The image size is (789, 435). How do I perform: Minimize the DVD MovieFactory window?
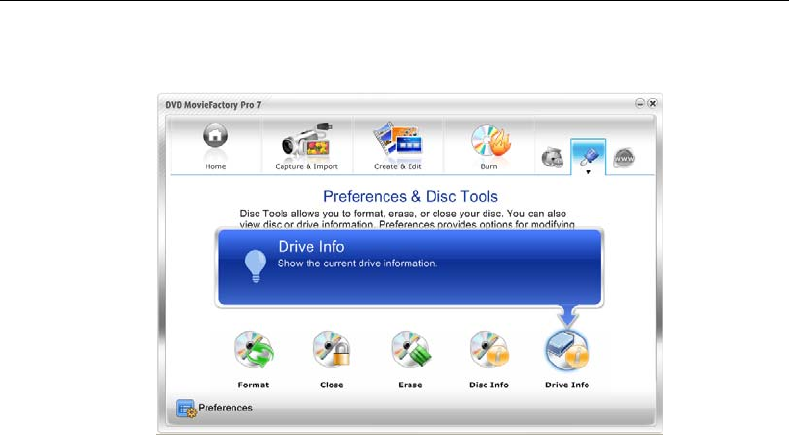640,103
